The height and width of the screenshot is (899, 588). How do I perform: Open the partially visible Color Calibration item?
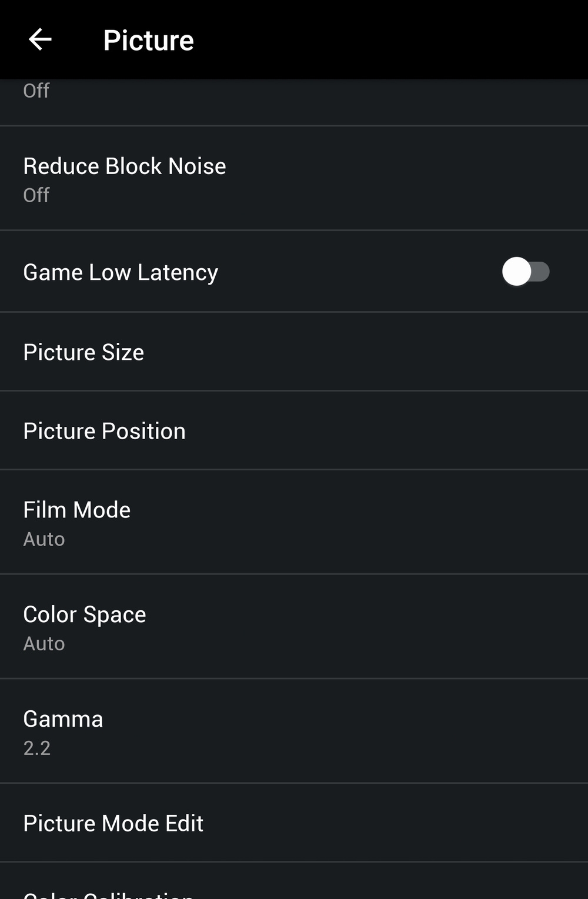pos(294,881)
